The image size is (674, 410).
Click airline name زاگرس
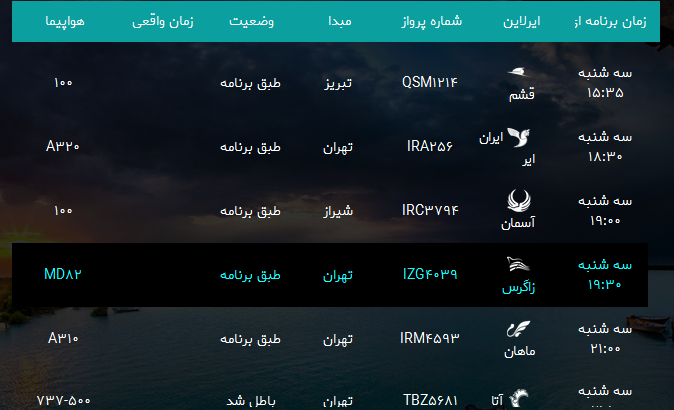click(x=518, y=287)
